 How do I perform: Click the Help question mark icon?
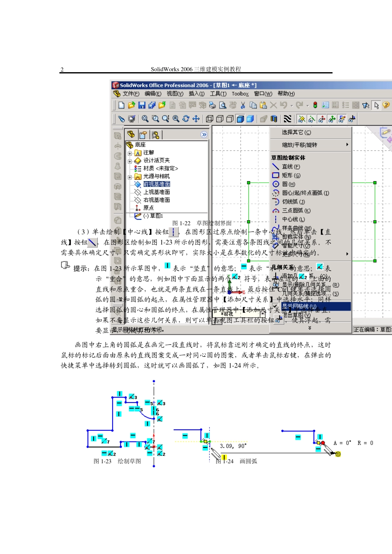point(386,105)
